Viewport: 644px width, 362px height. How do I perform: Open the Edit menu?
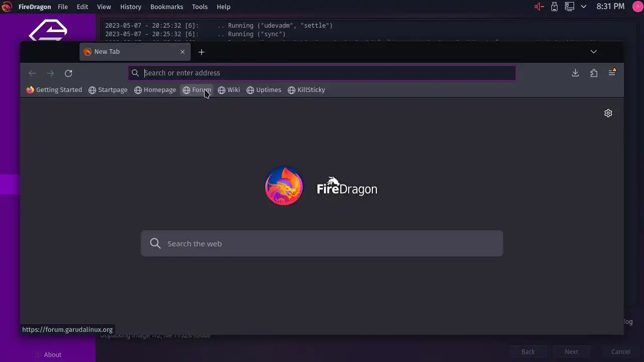point(83,7)
